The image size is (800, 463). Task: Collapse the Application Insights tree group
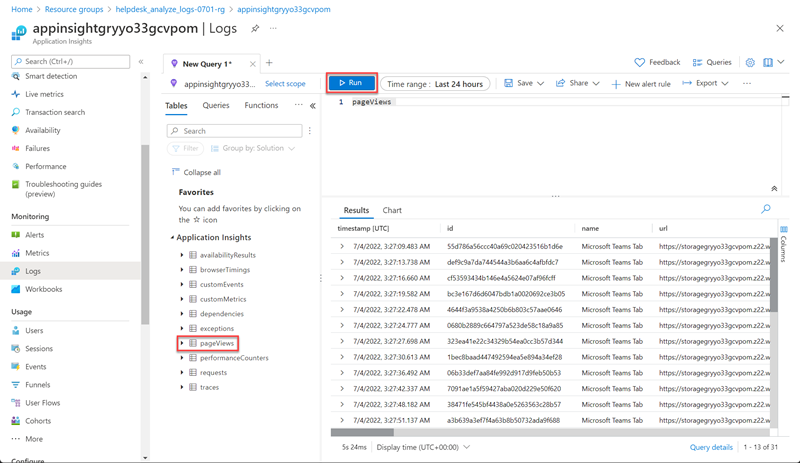click(x=172, y=237)
